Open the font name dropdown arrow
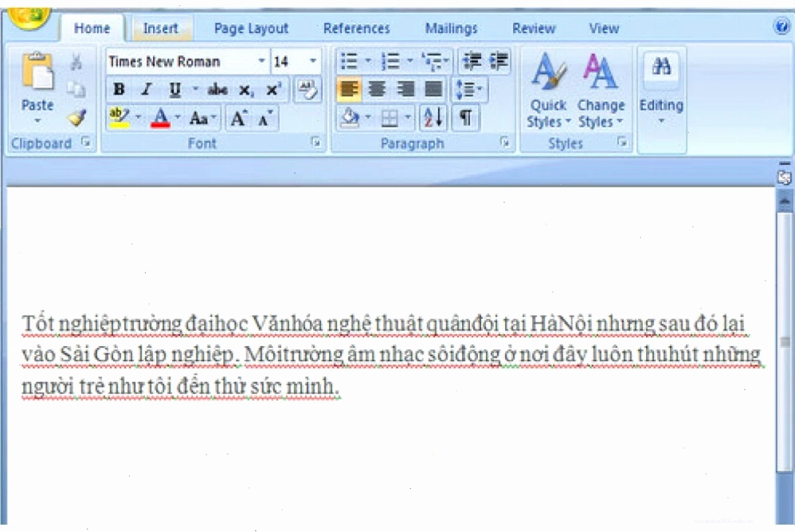 [261, 62]
